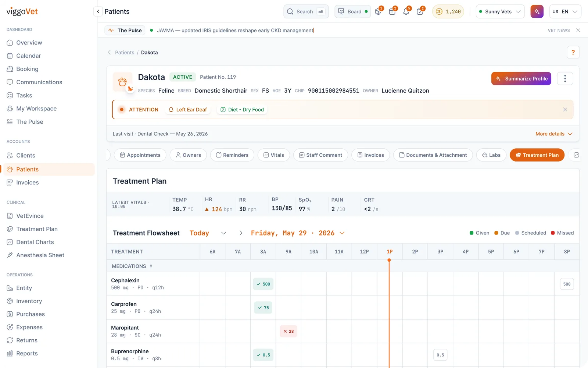Open the notifications bell icon
This screenshot has width=588, height=368.
coord(406,11)
